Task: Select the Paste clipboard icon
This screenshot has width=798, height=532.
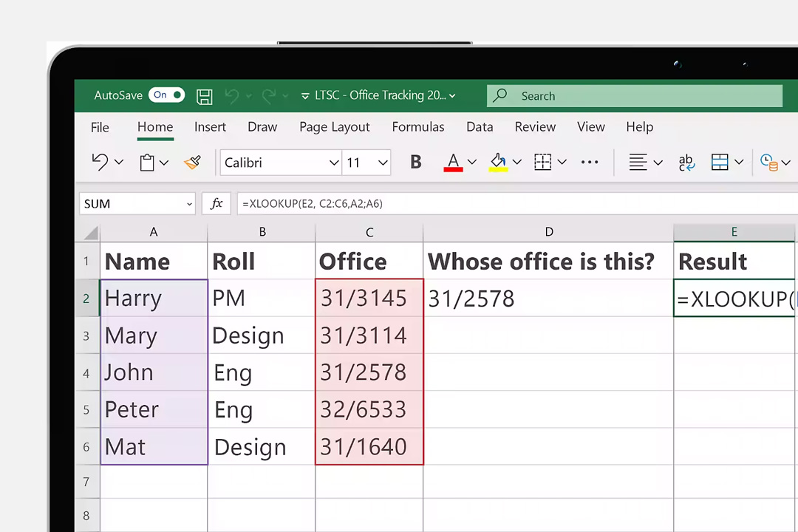Action: pyautogui.click(x=146, y=162)
